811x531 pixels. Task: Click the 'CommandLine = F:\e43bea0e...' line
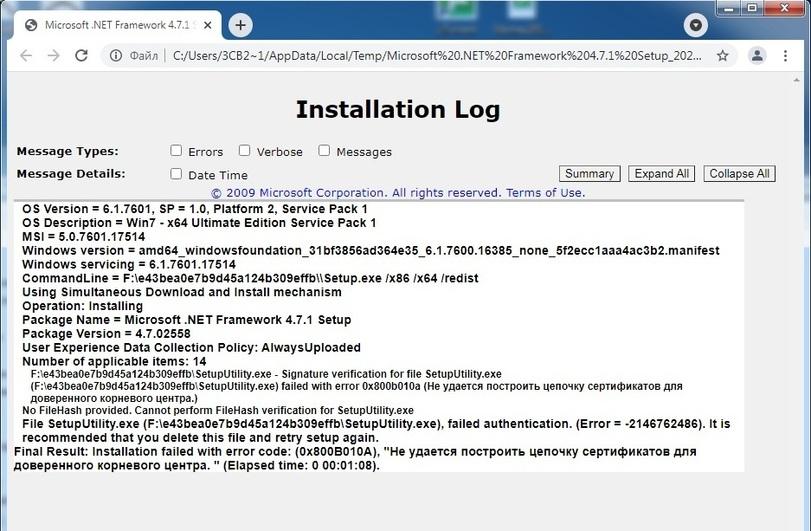(250, 279)
